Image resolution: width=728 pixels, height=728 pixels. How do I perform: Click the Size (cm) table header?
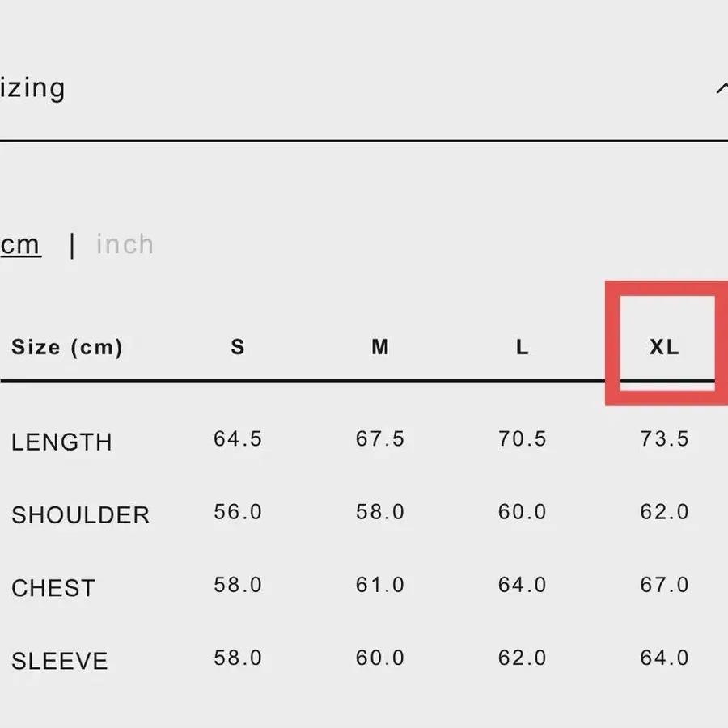pyautogui.click(x=67, y=348)
